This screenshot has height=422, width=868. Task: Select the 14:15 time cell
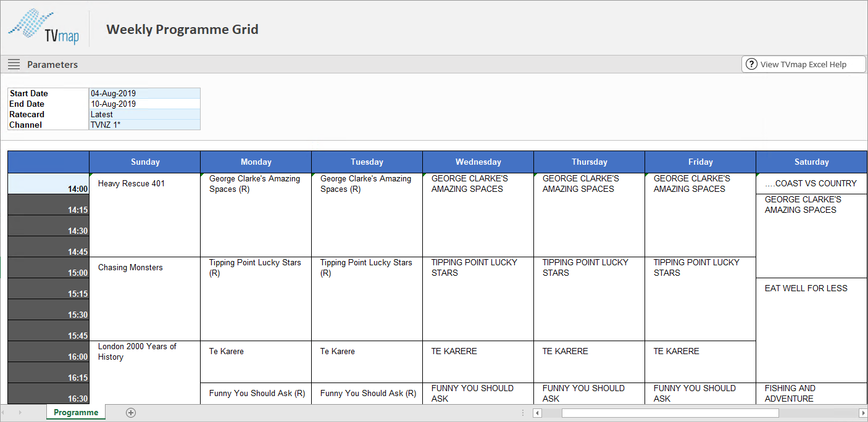tap(48, 205)
